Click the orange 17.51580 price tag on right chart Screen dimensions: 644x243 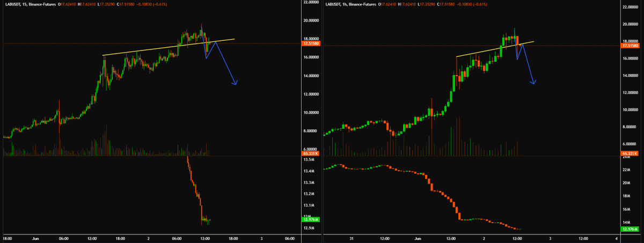click(x=630, y=46)
